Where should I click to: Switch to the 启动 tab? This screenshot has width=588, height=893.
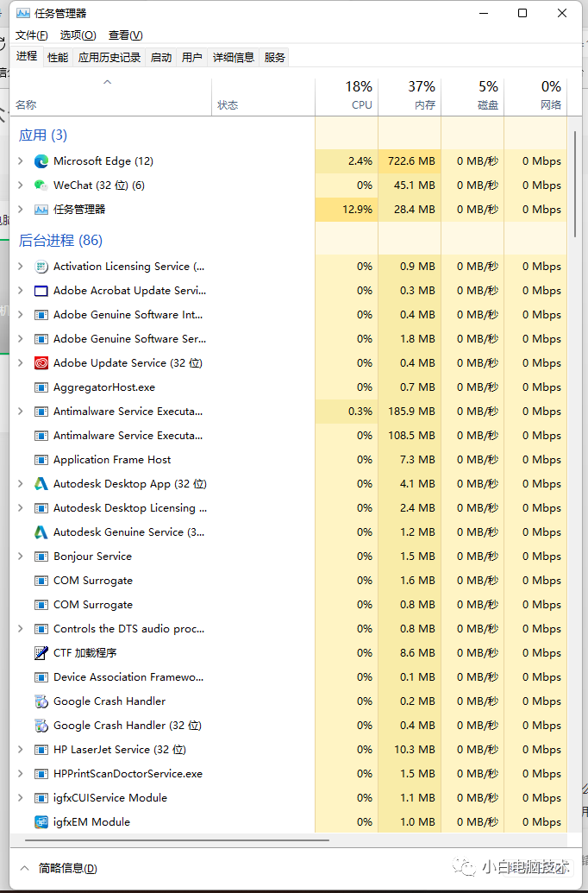(161, 58)
